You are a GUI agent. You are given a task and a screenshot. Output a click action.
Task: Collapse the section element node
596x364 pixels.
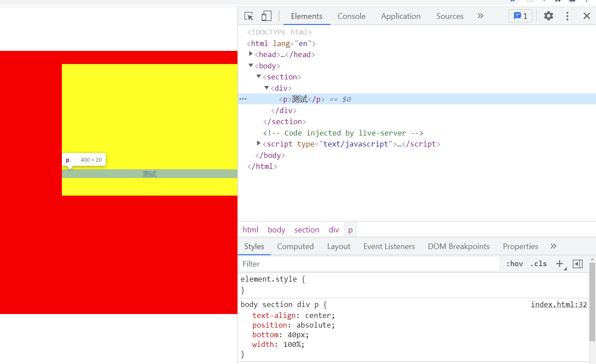[259, 76]
